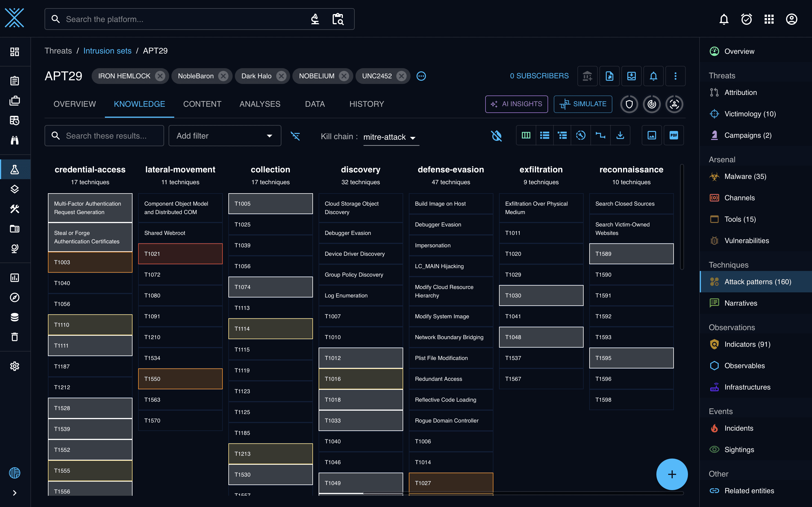Toggle the security coverage shield button
This screenshot has height=507, width=812.
click(x=629, y=104)
